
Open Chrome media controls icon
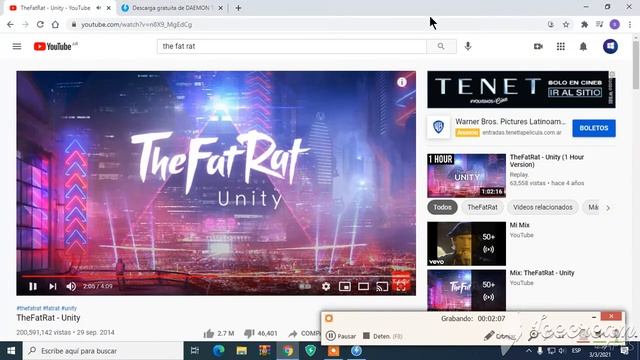tap(600, 24)
